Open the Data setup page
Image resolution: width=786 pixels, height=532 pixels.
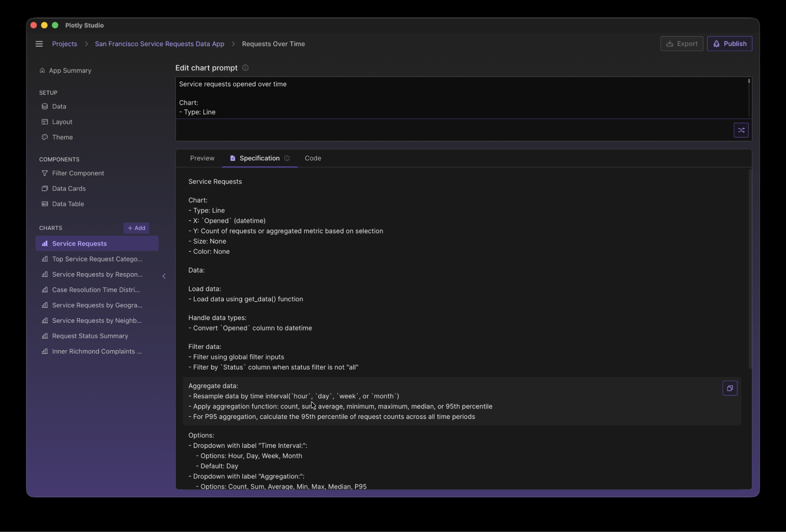59,107
